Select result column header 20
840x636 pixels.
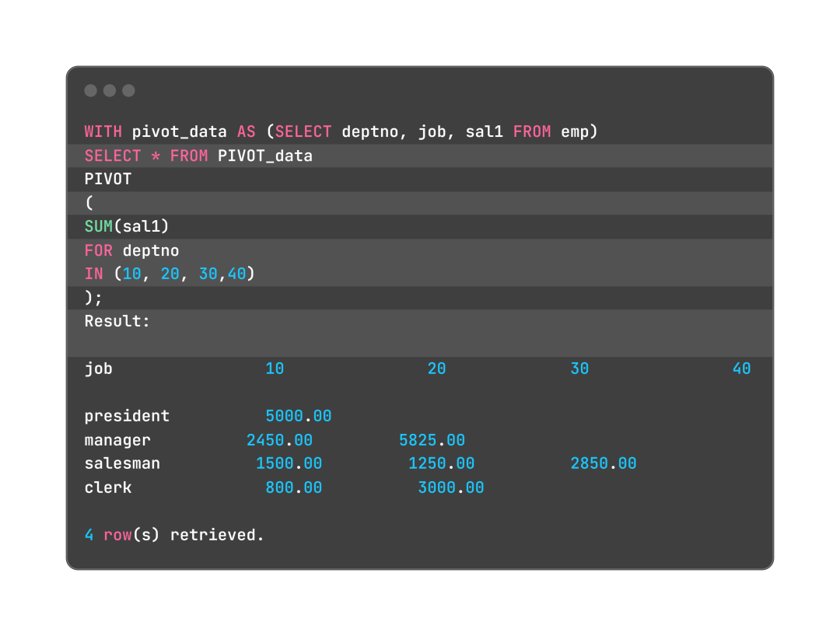[x=436, y=369]
